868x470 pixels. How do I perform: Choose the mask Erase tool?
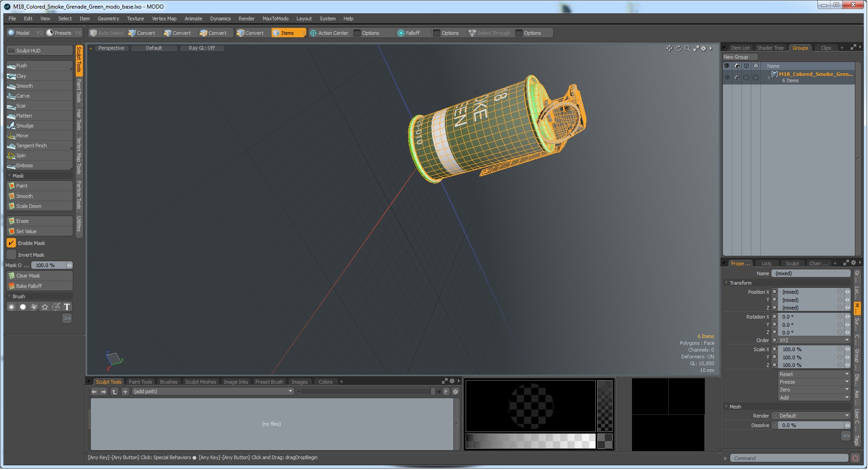[39, 221]
